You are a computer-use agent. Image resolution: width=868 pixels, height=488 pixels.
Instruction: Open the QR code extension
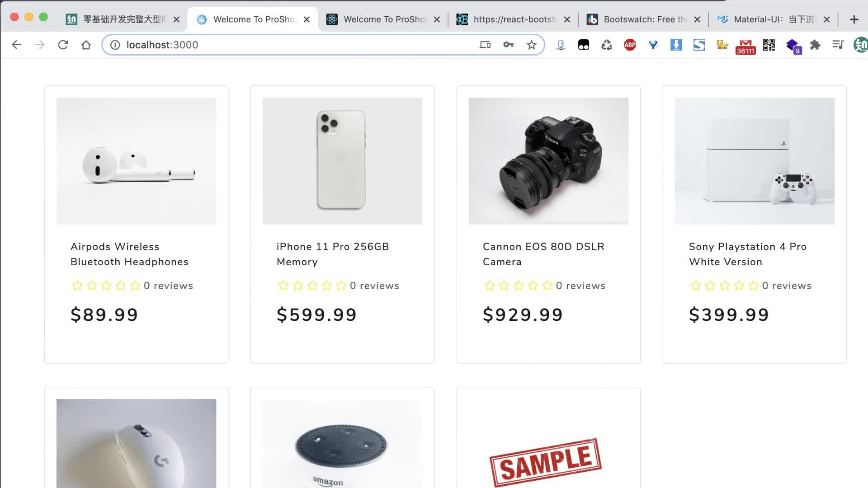[769, 45]
